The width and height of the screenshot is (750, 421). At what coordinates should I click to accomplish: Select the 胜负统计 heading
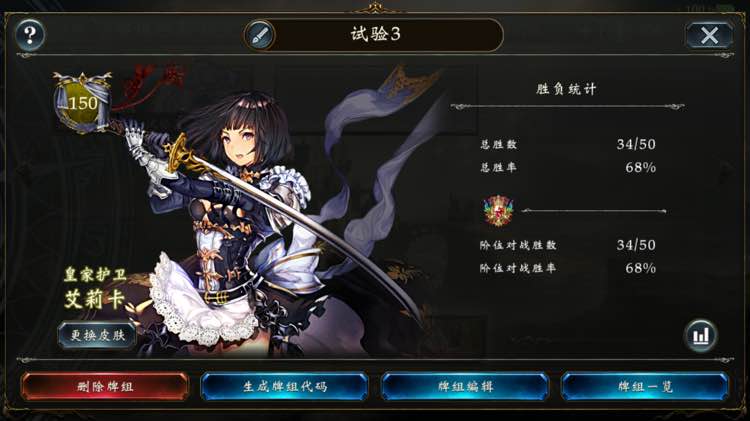tap(566, 89)
